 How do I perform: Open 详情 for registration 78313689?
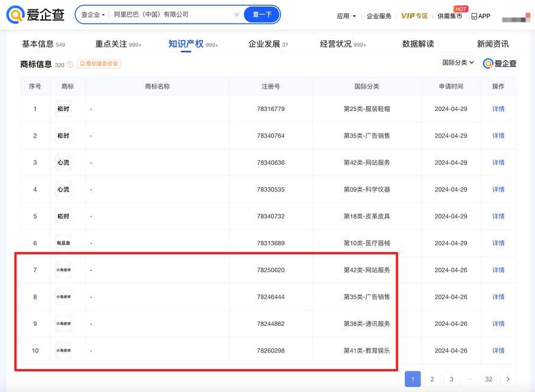498,243
